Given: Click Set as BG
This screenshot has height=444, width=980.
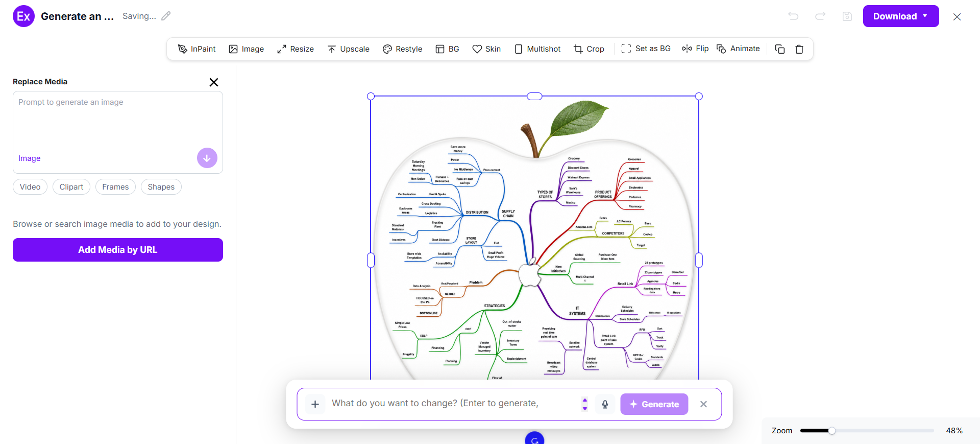Looking at the screenshot, I should 646,49.
